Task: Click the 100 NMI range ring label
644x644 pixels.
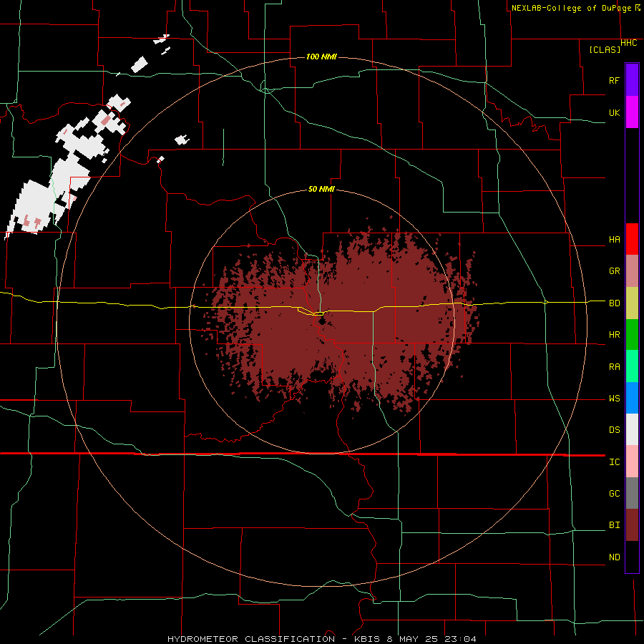Action: point(321,57)
